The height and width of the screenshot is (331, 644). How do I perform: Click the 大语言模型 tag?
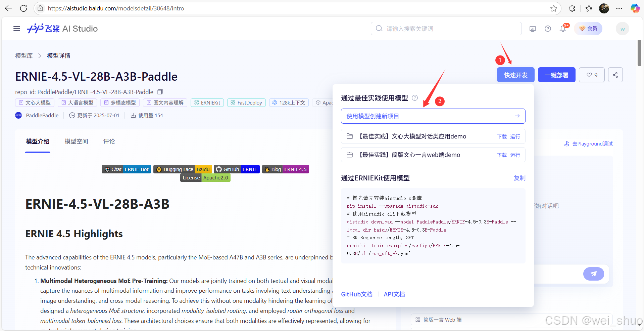click(77, 102)
